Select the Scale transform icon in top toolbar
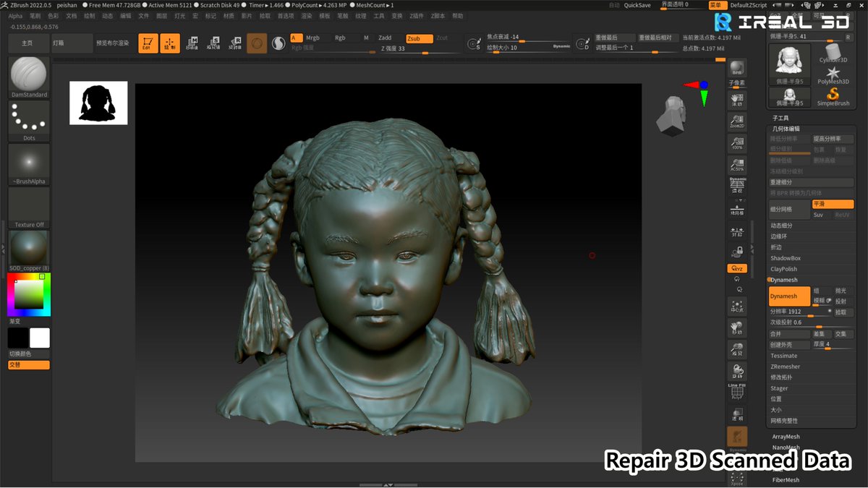Image resolution: width=868 pixels, height=488 pixels. coord(214,43)
